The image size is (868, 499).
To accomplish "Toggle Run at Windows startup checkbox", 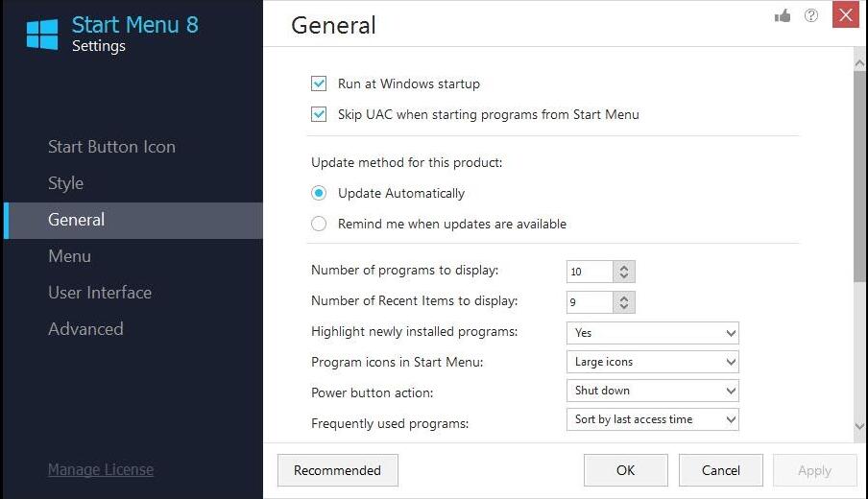I will [x=319, y=83].
